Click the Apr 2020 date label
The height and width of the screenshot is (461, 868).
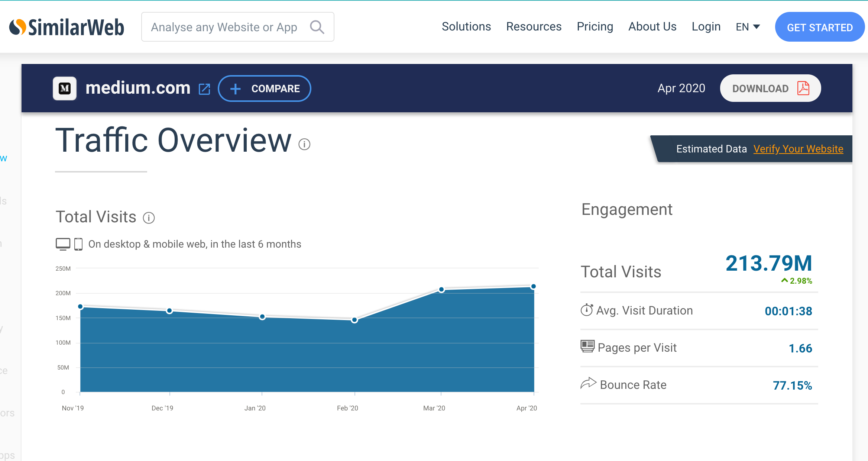(681, 88)
